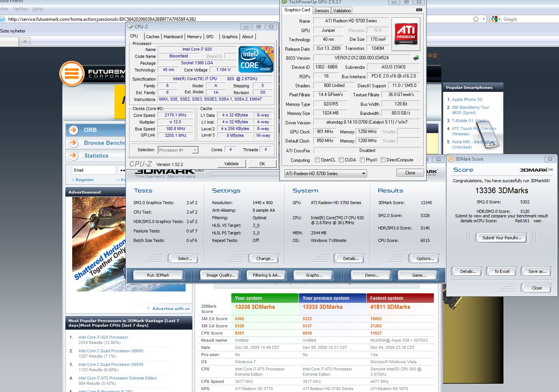Click the Validate button in CPU-Z
The image size is (559, 392).
point(231,164)
